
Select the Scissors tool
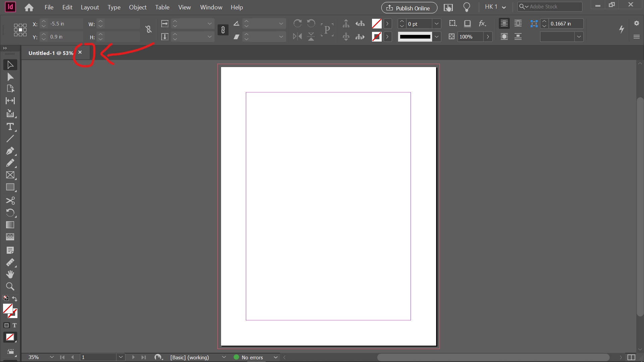[x=10, y=201]
